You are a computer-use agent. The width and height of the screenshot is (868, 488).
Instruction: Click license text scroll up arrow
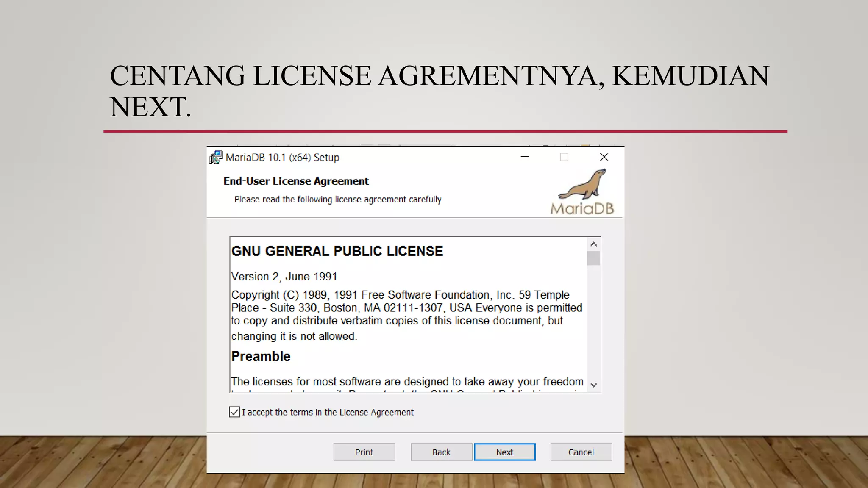pyautogui.click(x=593, y=244)
